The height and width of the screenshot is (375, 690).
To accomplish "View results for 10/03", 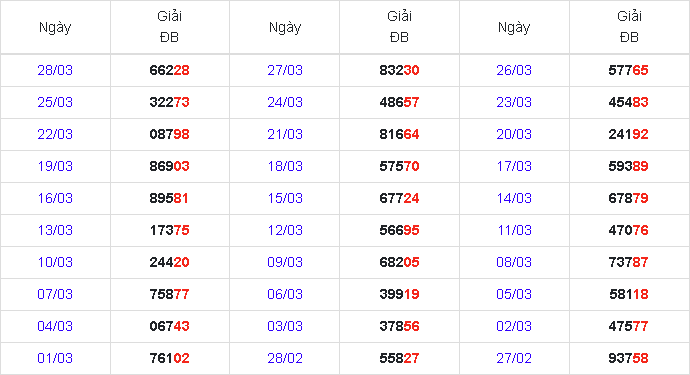I will point(55,262).
